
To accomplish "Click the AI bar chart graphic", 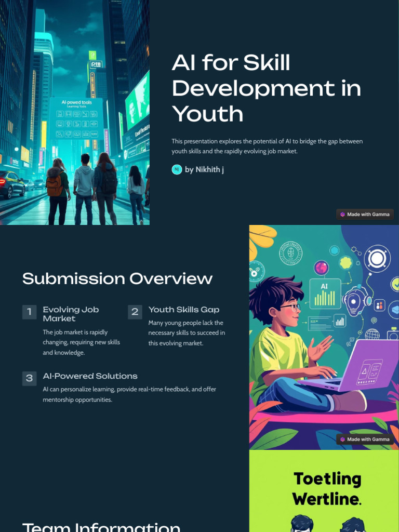I will point(325,294).
